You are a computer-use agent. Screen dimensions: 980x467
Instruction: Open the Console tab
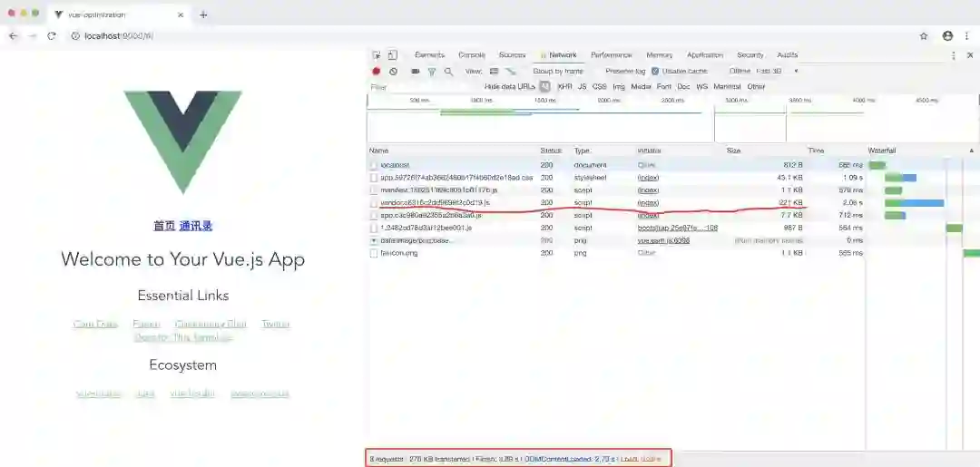[x=472, y=55]
